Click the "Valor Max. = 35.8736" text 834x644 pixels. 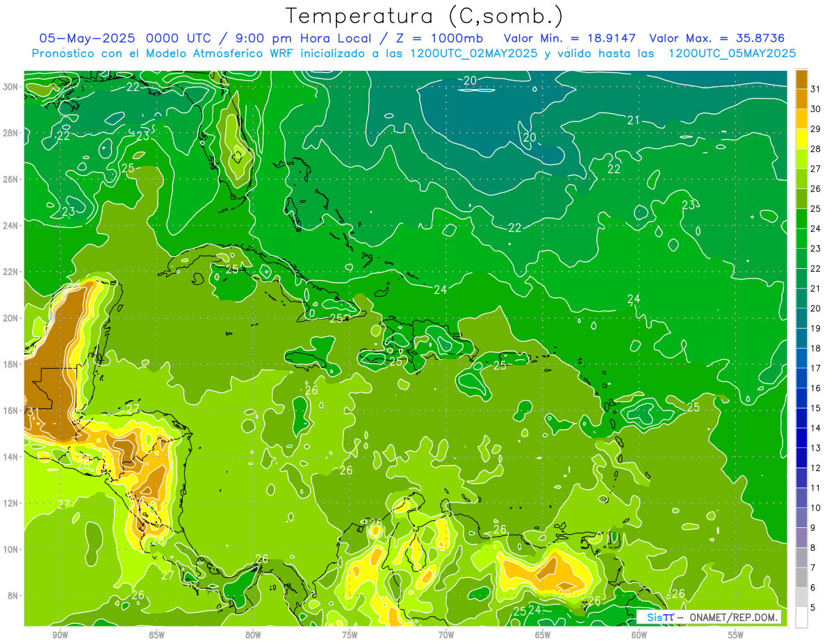[x=717, y=38]
